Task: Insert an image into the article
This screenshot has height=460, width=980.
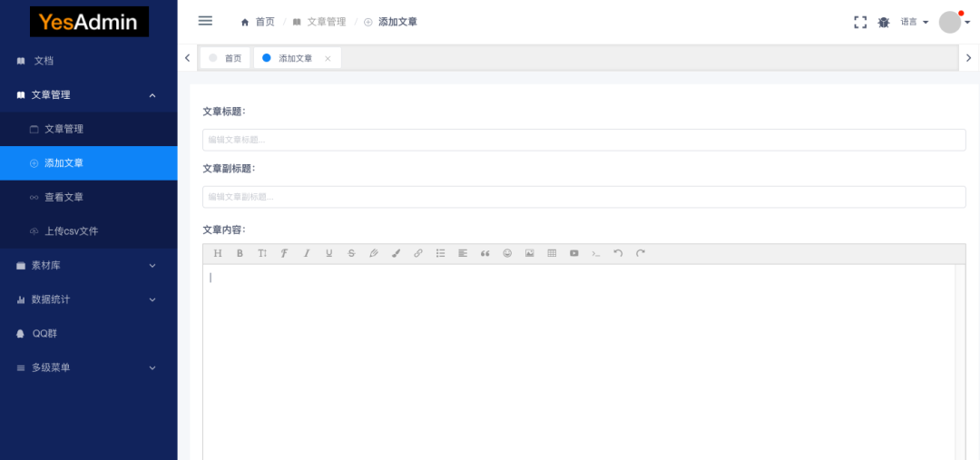Action: point(529,253)
